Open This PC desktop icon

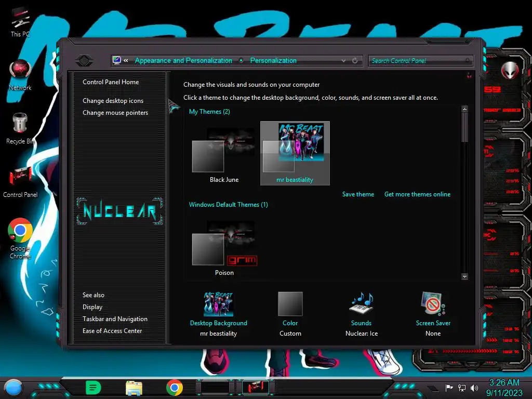coord(20,22)
